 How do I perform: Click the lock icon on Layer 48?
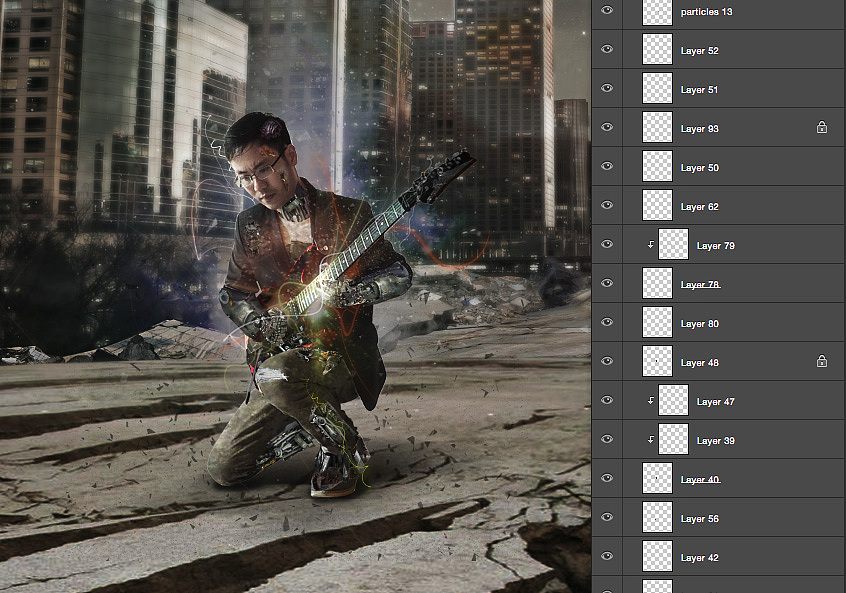822,361
